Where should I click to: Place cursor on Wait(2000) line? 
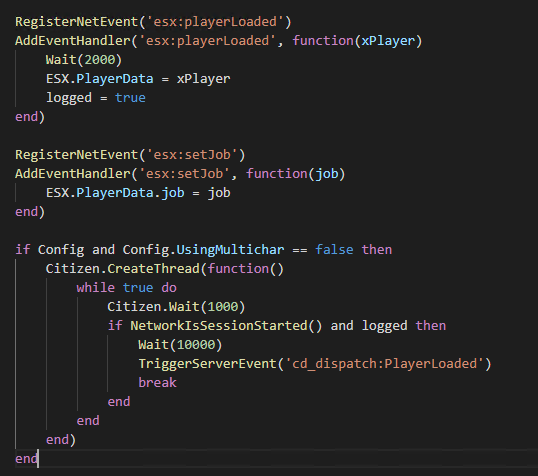point(84,60)
